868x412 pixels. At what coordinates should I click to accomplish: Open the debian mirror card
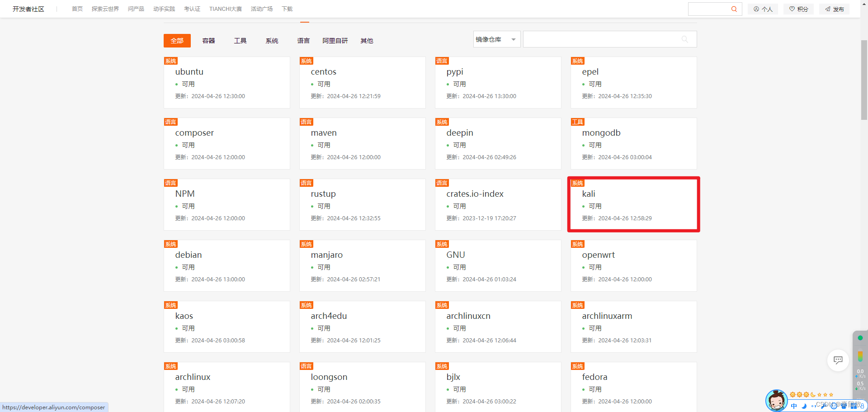coord(226,265)
